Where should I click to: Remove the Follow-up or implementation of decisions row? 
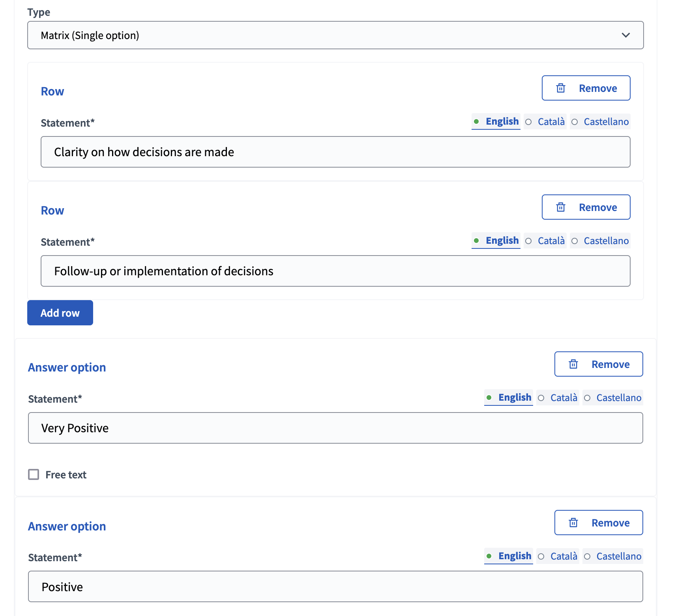tap(586, 207)
